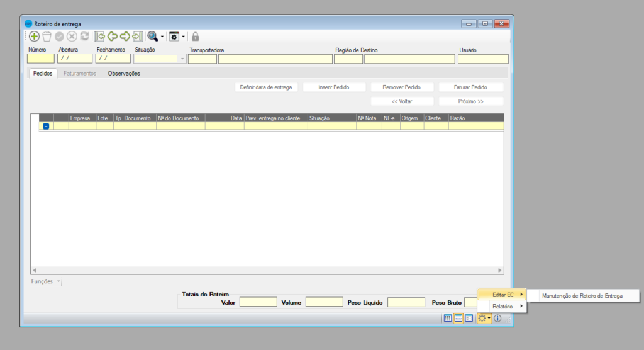Click the Razão column header
The image size is (644, 350).
(476, 118)
